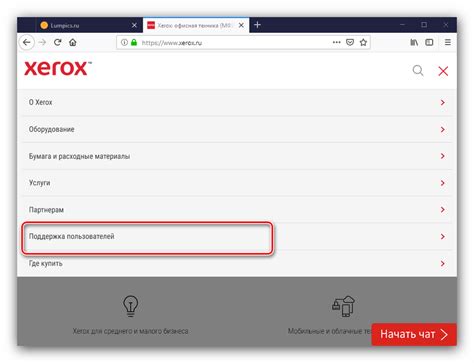Expand Услуги with its chevron
This screenshot has height=363, width=474.
coord(443,183)
